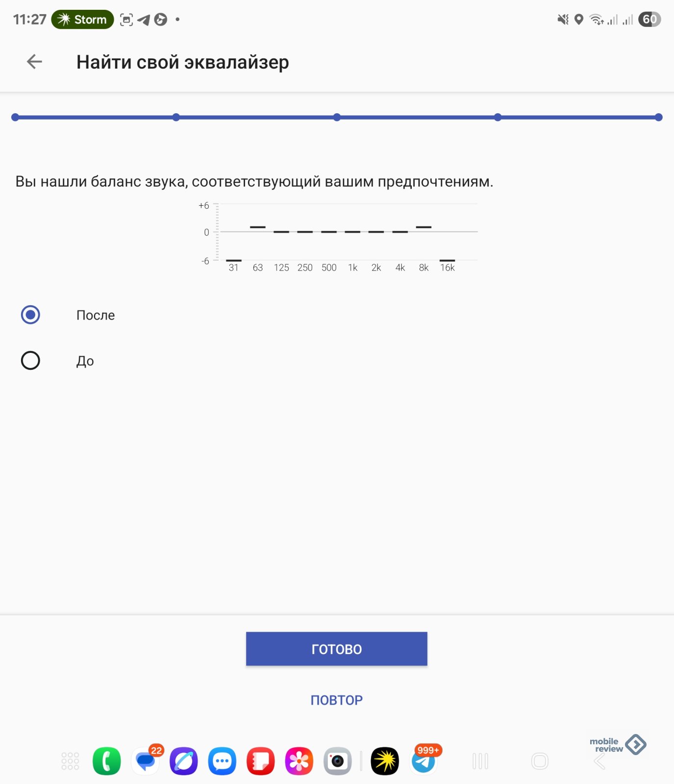Tap the ПОВТОР link to repeat

[337, 700]
